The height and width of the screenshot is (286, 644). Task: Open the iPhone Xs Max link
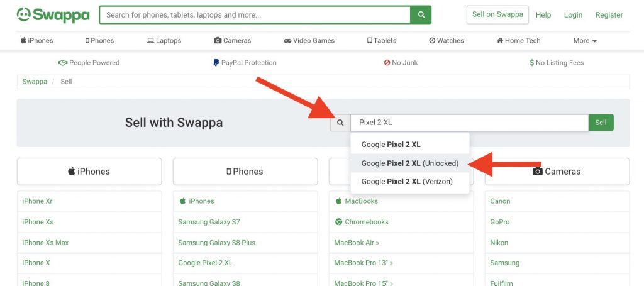click(45, 243)
